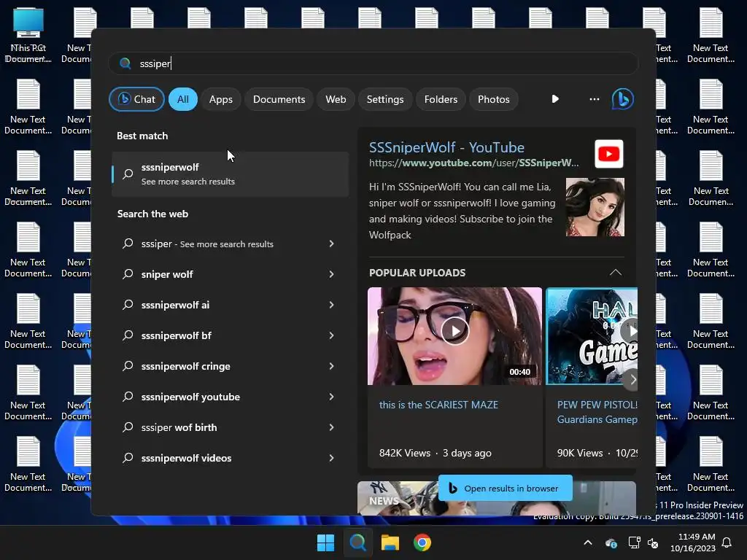Click Open results in browser

[x=506, y=488]
